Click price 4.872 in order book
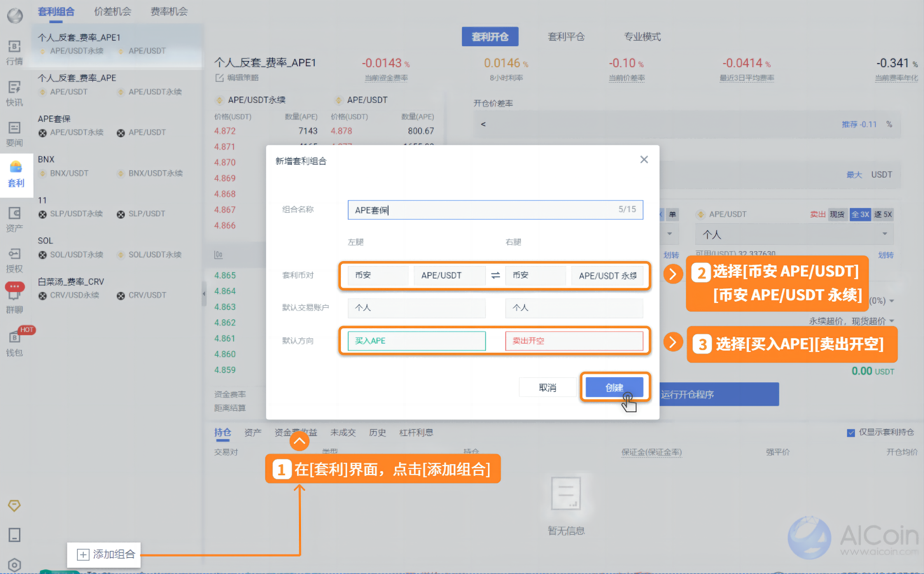Screen dimensions: 924x574 coord(225,131)
